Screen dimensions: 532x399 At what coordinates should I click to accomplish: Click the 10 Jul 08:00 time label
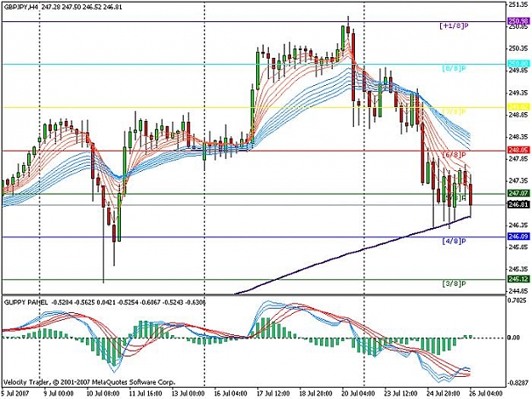pos(101,394)
